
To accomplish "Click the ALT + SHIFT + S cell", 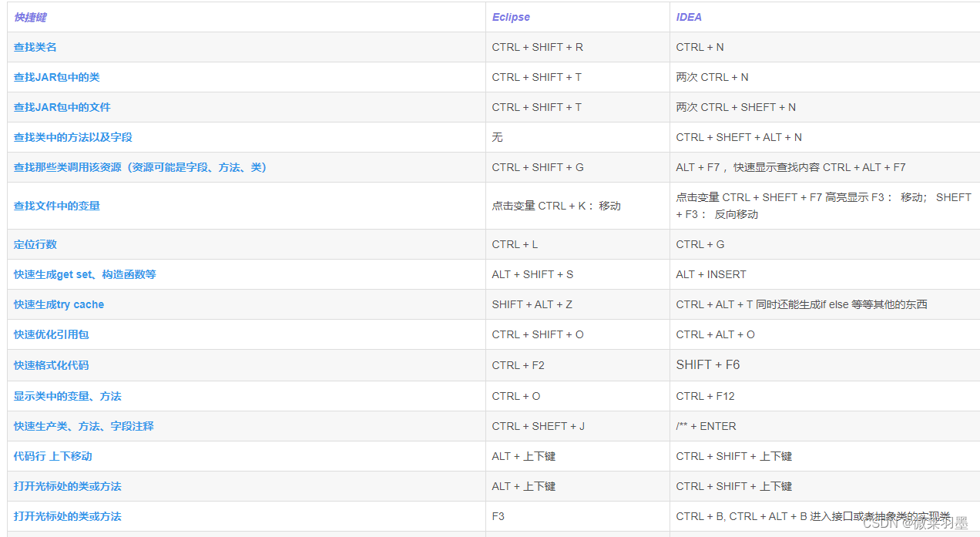I will [532, 274].
